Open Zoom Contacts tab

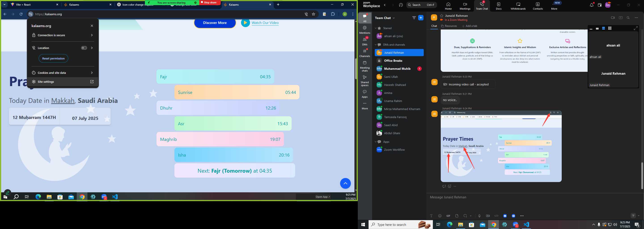click(x=538, y=6)
